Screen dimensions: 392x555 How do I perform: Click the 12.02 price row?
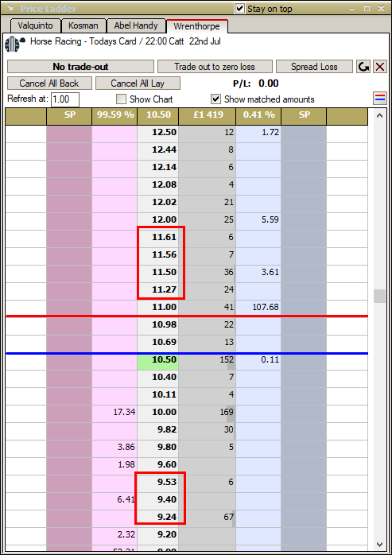(187, 203)
